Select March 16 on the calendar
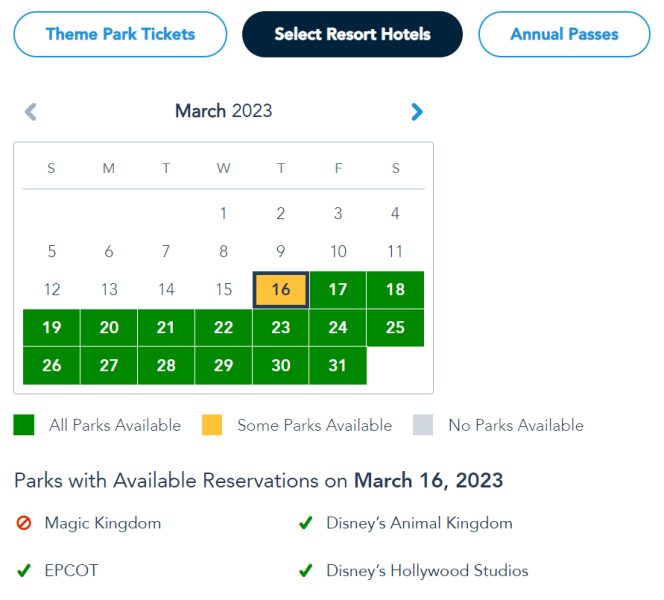The width and height of the screenshot is (664, 600). coord(281,290)
